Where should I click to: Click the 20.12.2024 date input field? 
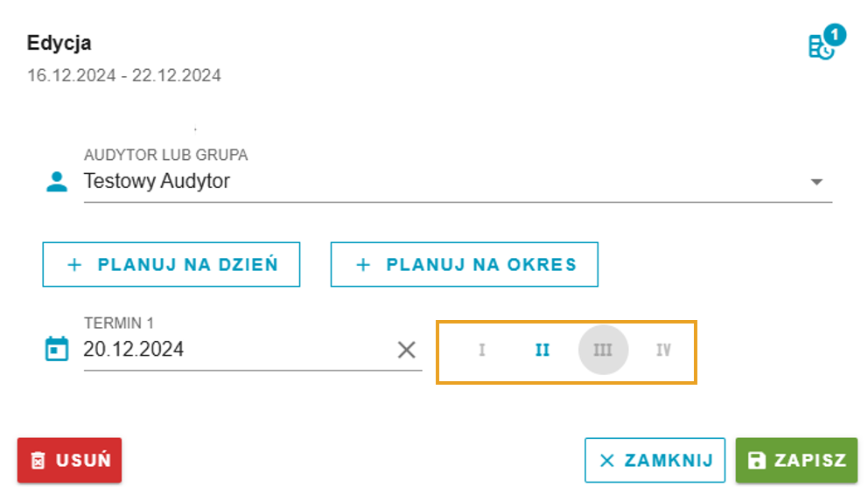[238, 350]
